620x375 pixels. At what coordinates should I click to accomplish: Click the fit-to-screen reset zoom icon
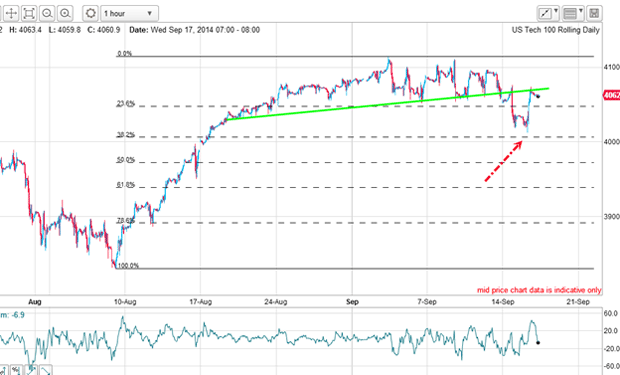[x=29, y=13]
